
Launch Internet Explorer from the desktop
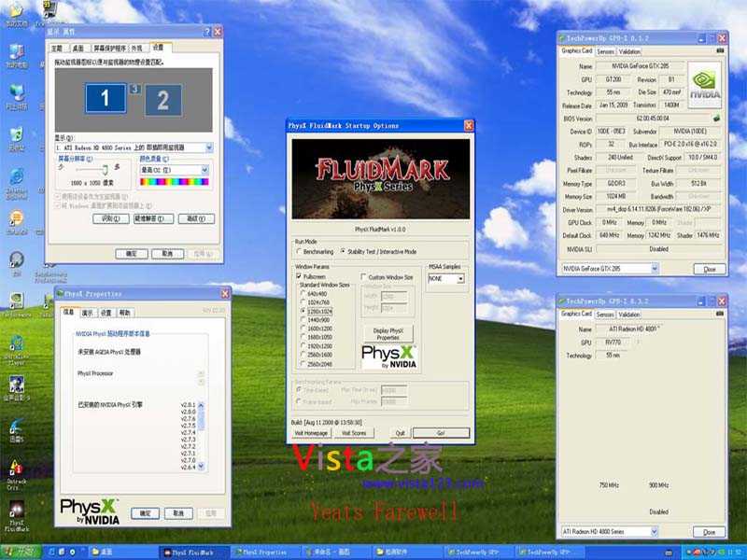click(x=16, y=182)
